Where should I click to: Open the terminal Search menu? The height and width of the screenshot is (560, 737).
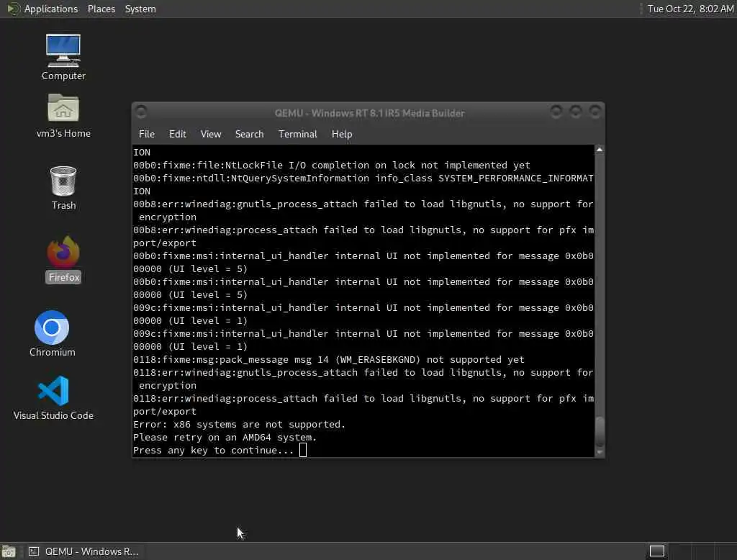(249, 134)
